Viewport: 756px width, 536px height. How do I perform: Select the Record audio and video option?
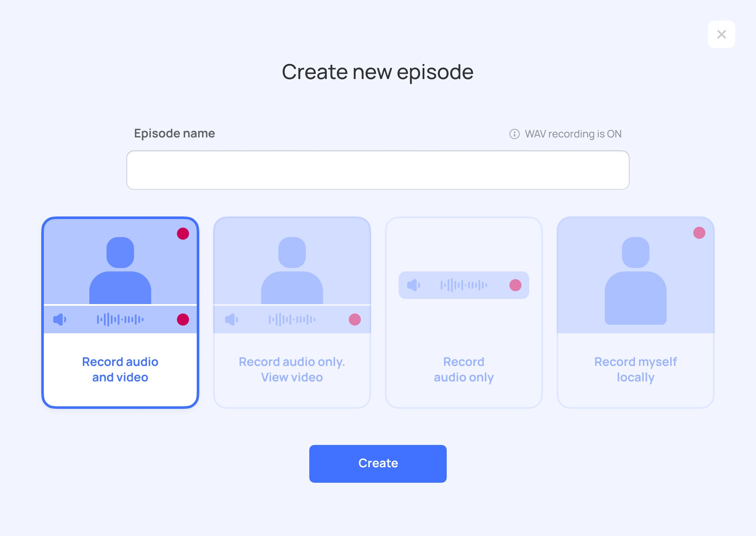(x=120, y=369)
